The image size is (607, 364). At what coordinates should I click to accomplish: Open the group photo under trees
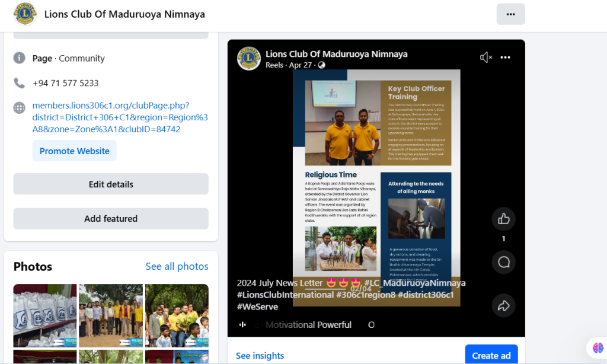point(111,315)
